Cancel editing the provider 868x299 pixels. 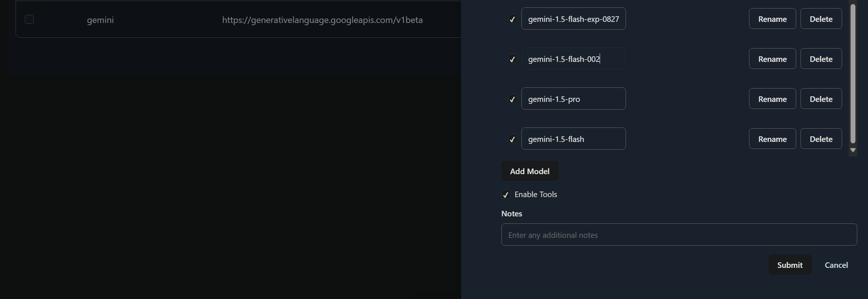point(836,265)
